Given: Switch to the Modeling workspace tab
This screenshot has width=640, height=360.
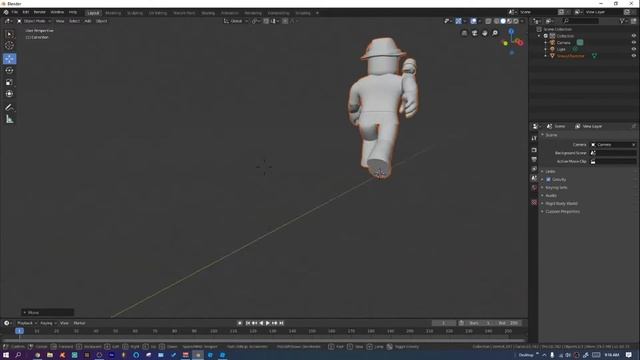Looking at the screenshot, I should (x=113, y=13).
